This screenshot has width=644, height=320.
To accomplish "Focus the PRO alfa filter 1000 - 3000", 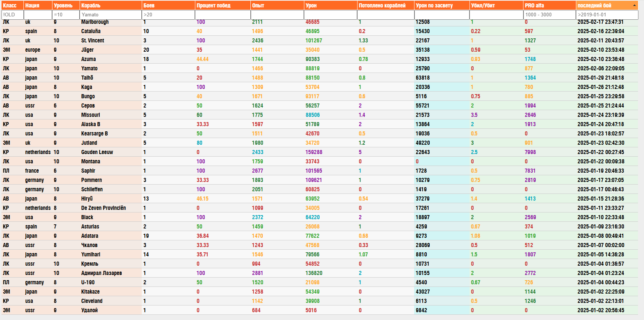I will (x=549, y=15).
